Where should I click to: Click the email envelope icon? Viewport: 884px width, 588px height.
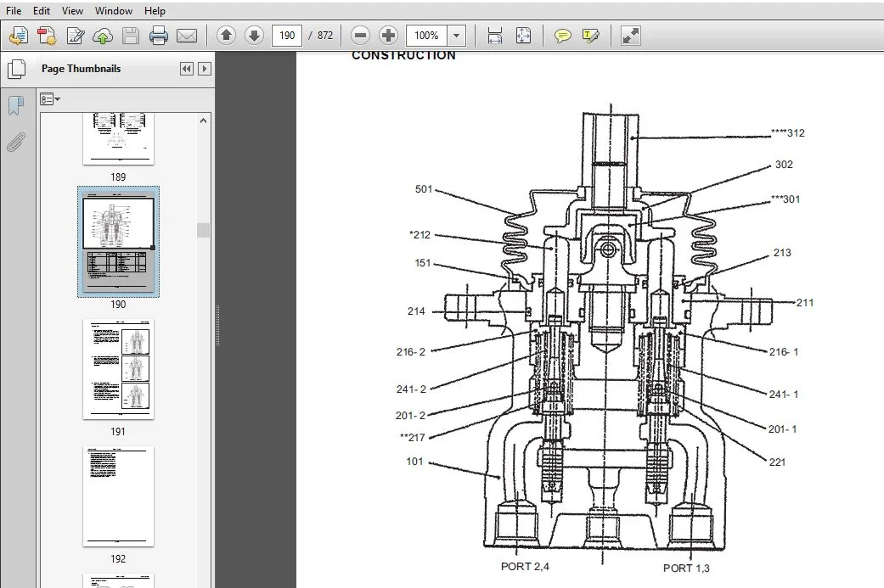click(x=187, y=36)
